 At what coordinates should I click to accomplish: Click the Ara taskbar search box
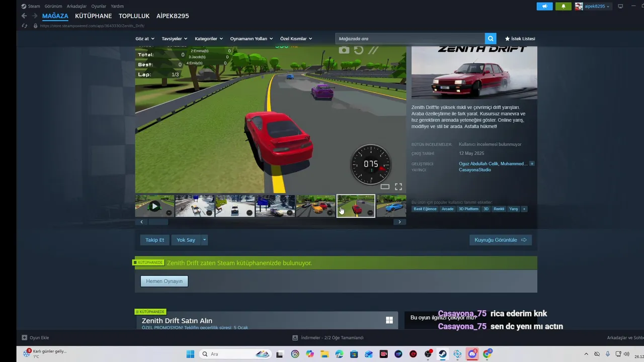click(x=235, y=354)
